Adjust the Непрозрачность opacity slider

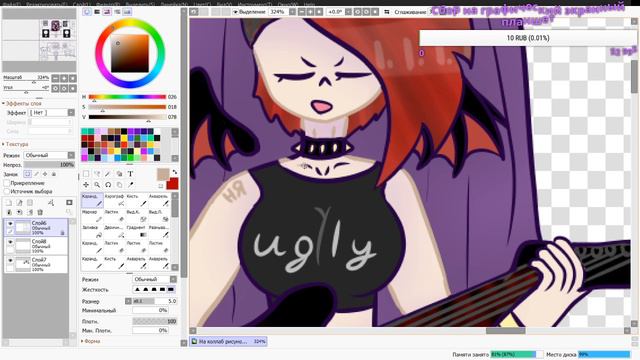[49, 164]
